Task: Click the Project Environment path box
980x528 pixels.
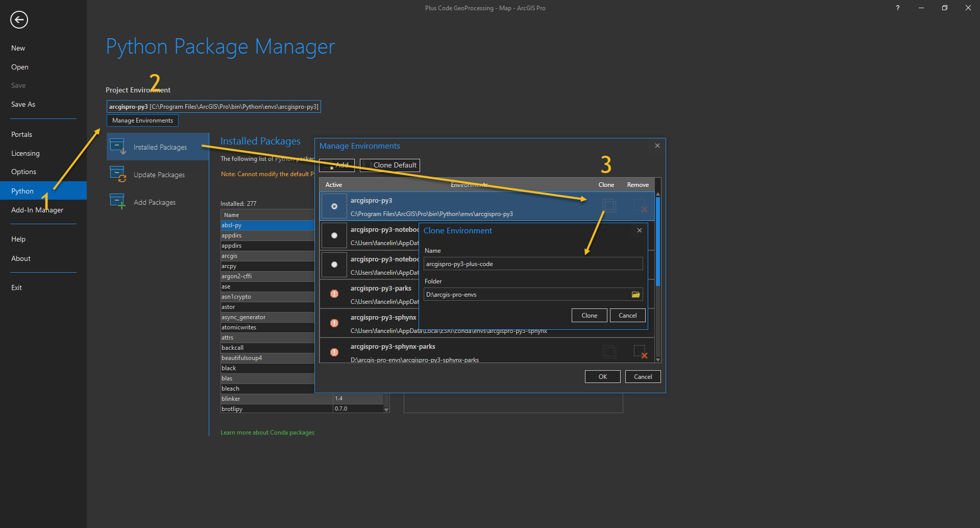Action: tap(213, 107)
